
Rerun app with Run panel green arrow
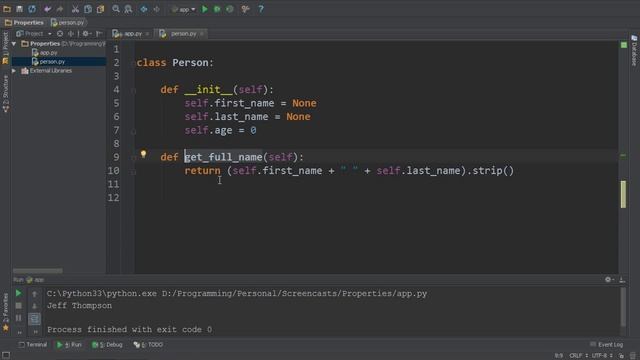pos(18,293)
